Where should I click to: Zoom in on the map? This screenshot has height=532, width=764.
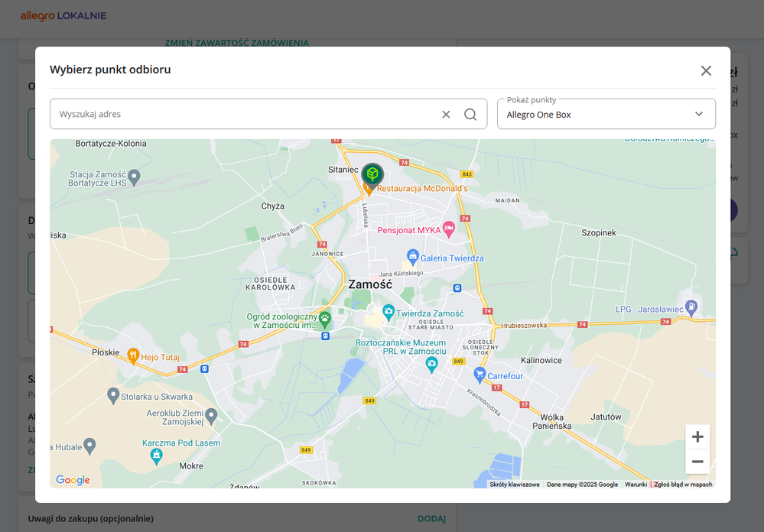pos(697,436)
